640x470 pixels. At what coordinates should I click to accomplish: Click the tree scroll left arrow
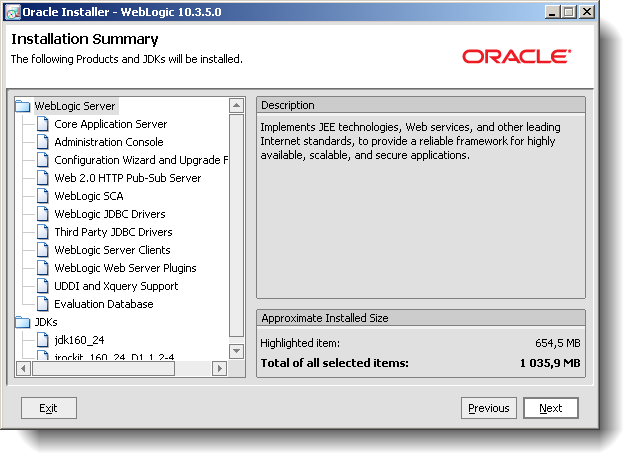pyautogui.click(x=23, y=368)
